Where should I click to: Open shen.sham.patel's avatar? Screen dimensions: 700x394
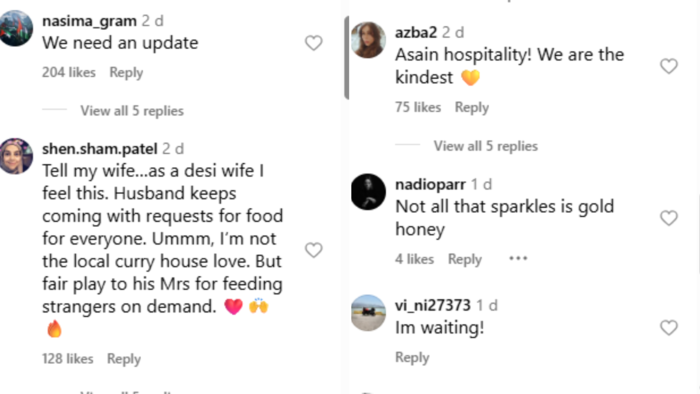(16, 156)
